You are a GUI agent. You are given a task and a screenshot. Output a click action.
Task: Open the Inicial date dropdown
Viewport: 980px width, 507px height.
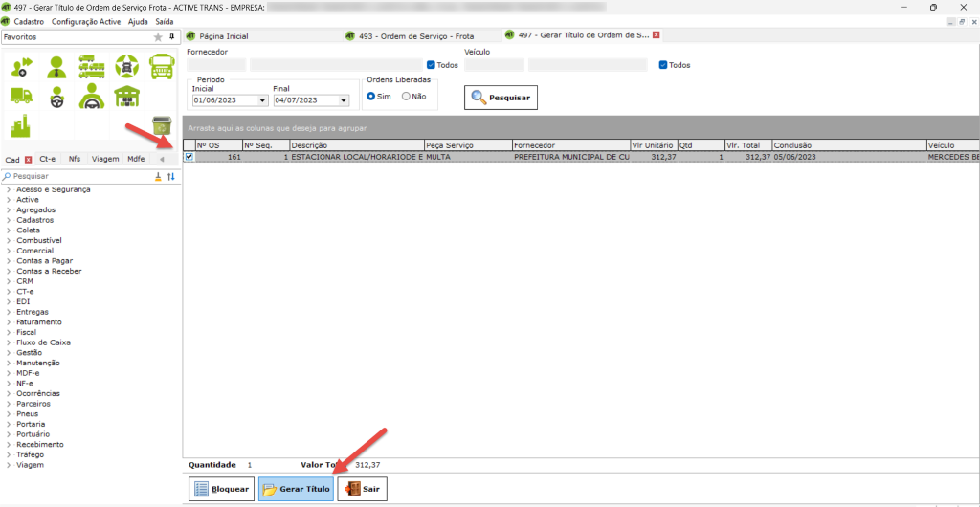(x=262, y=100)
